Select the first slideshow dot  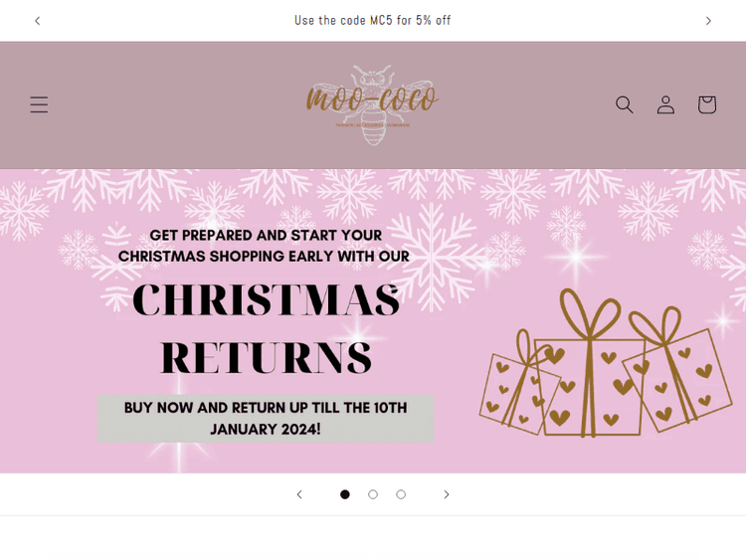(345, 494)
